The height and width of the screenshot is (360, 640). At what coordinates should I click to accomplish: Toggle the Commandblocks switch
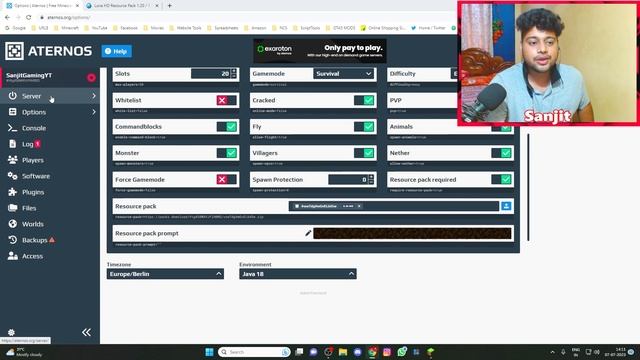pos(227,127)
